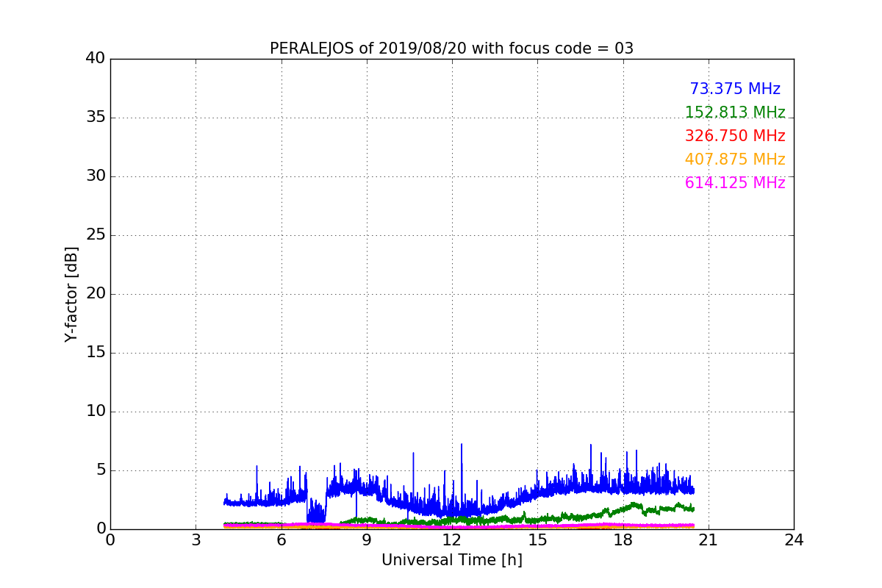This screenshot has height=588, width=882.
Task: Click the y-axis tick label 5
Action: coord(100,470)
